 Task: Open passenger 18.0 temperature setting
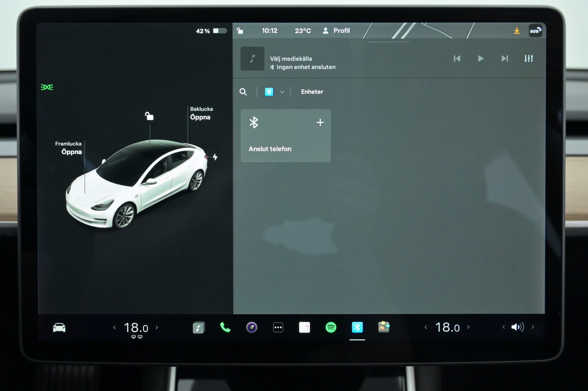(x=447, y=328)
